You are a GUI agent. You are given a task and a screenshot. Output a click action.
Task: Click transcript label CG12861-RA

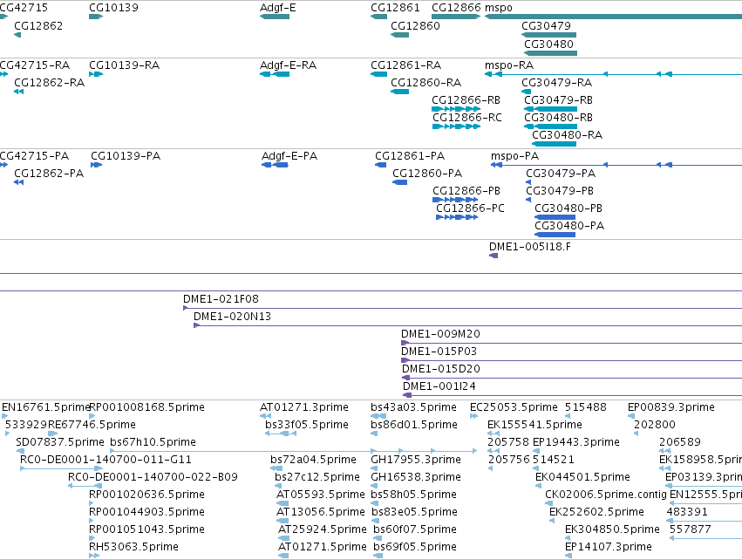tap(405, 65)
